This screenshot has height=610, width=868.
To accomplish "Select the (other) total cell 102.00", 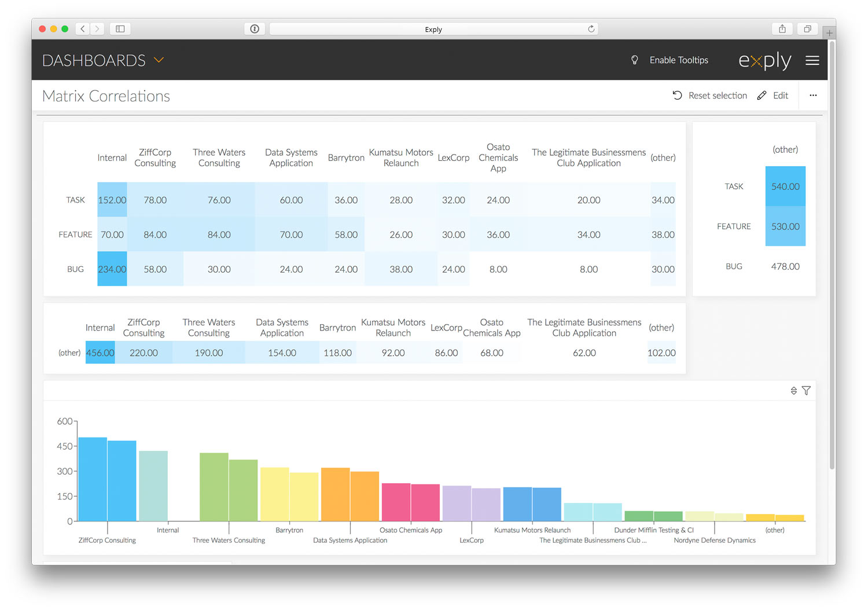I will coord(661,352).
